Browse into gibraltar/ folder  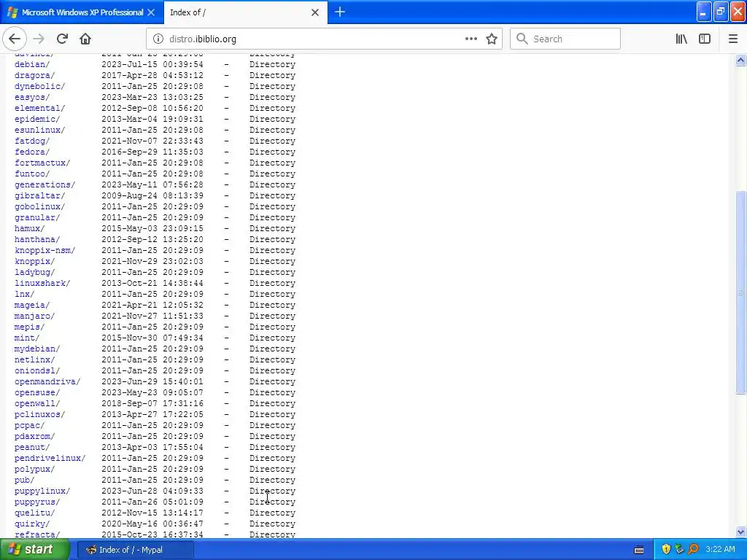39,195
